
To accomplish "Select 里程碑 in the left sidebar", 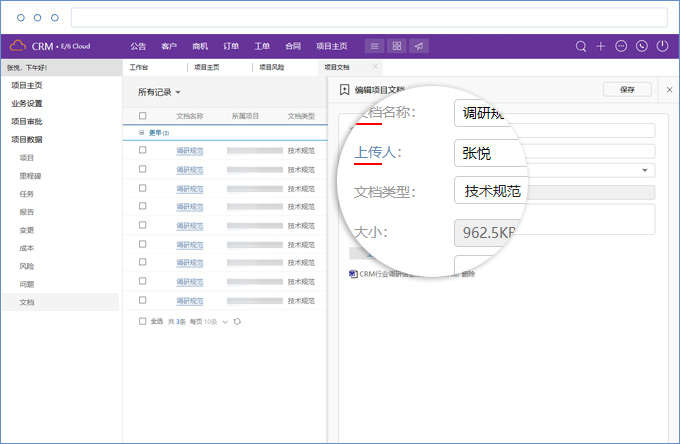I will pyautogui.click(x=30, y=175).
